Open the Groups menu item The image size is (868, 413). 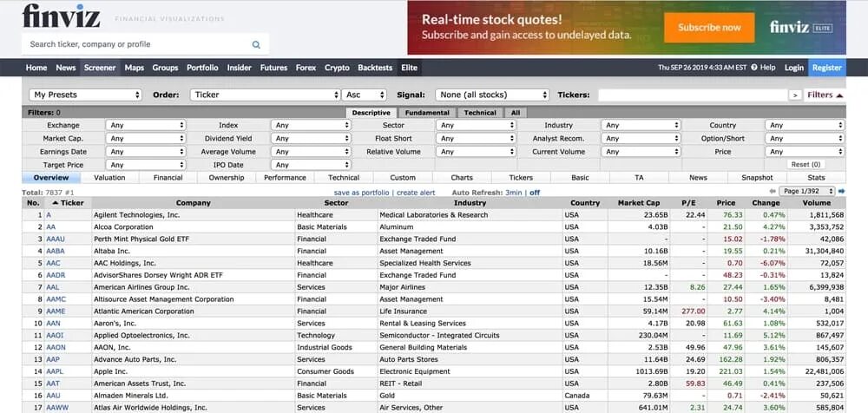tap(165, 68)
